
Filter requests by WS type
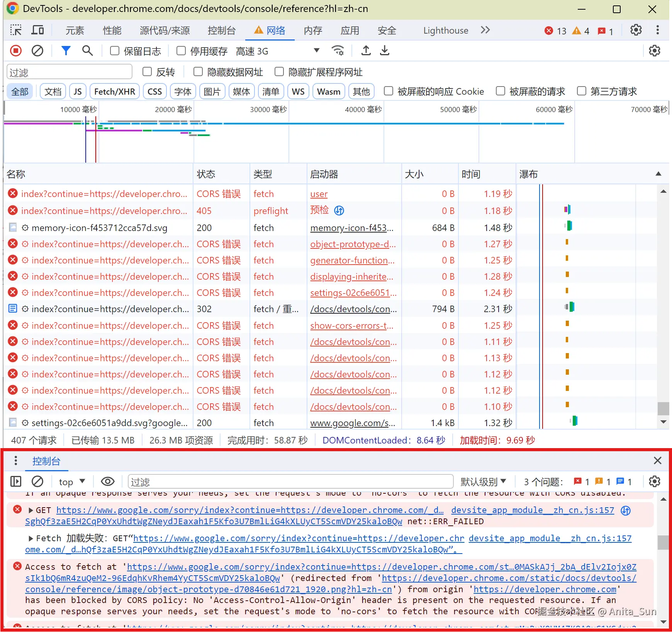298,92
